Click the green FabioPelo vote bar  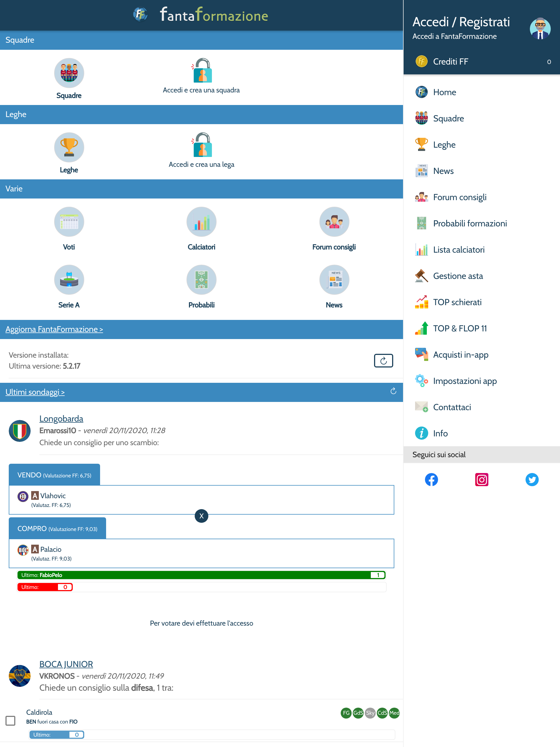tap(201, 575)
